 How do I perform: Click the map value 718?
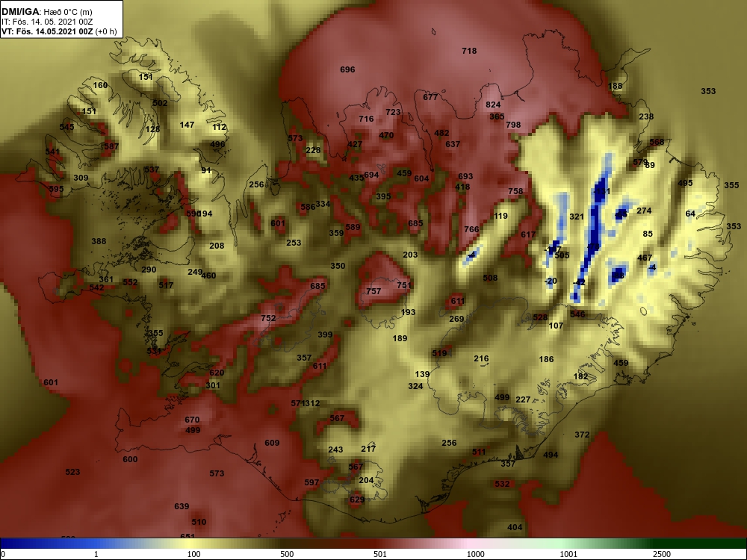[469, 51]
